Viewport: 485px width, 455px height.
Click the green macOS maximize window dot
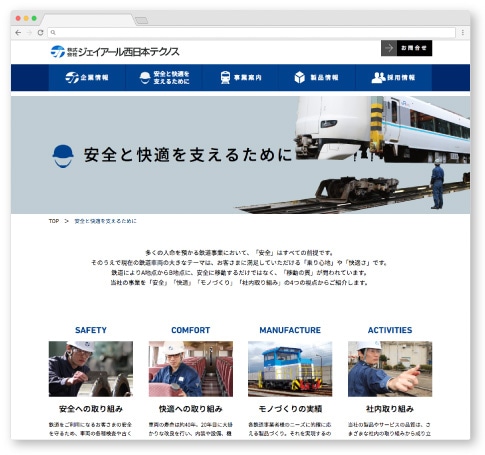34,18
